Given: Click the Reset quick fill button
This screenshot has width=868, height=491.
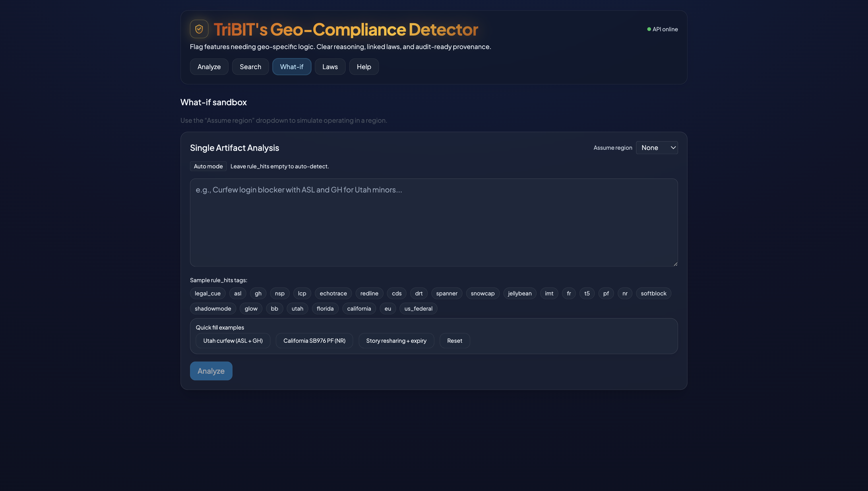Looking at the screenshot, I should tap(454, 341).
